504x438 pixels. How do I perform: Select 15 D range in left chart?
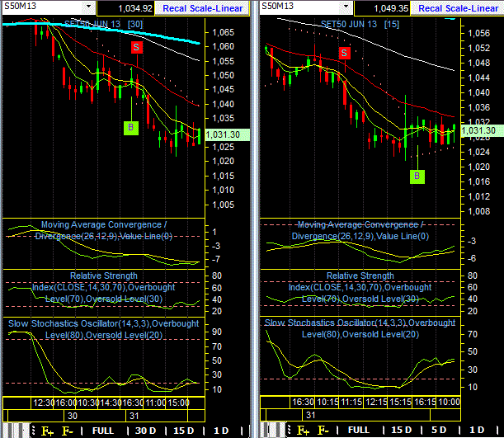click(184, 431)
